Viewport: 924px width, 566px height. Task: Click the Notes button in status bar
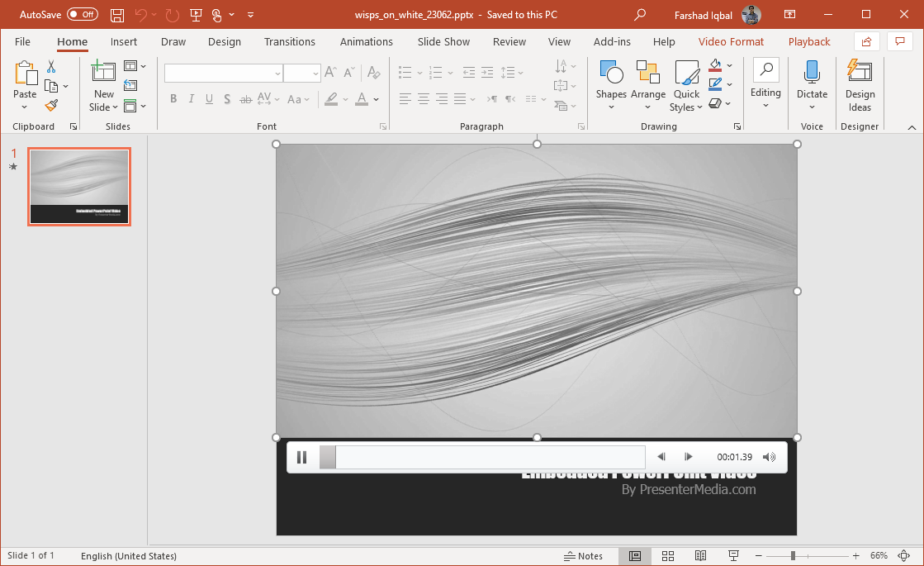point(584,556)
